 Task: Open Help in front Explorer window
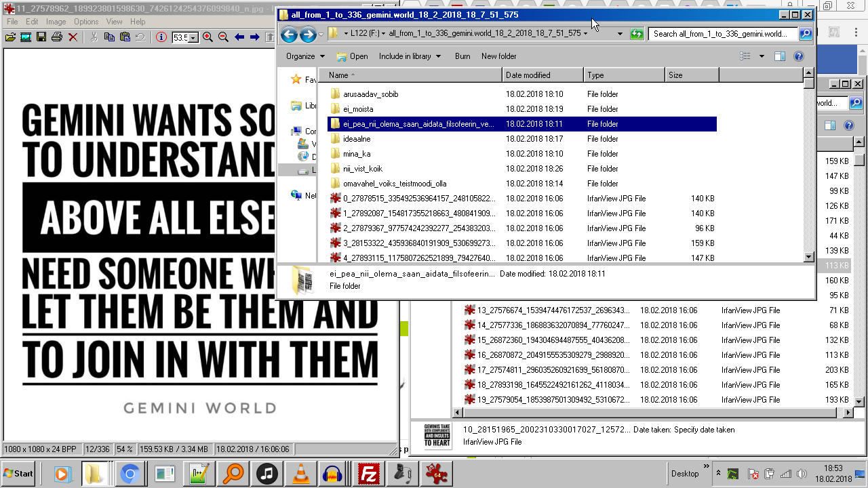click(799, 56)
